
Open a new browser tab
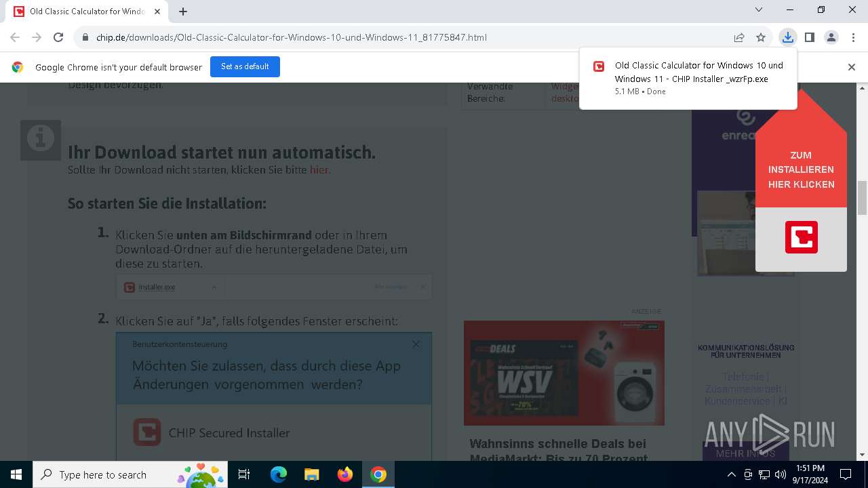183,12
